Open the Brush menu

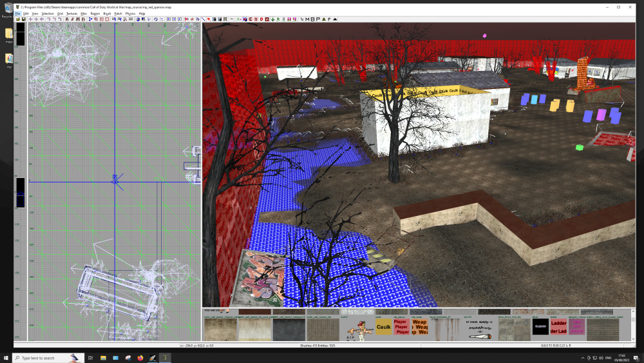click(107, 14)
